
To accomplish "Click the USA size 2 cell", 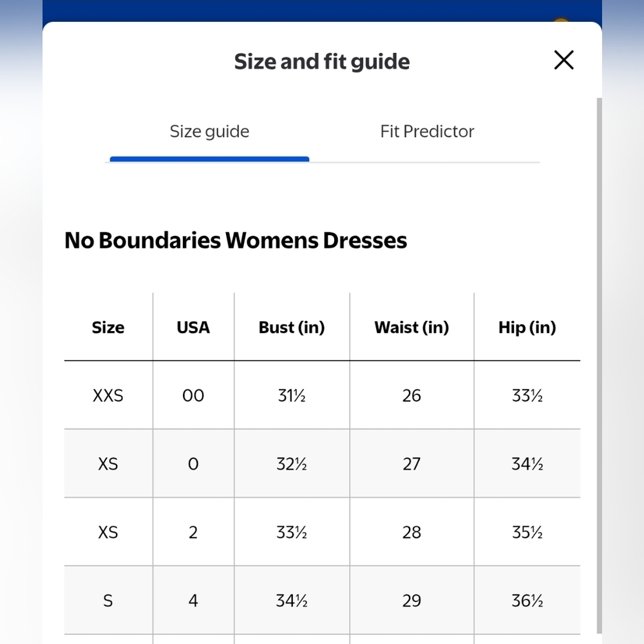I will [193, 532].
